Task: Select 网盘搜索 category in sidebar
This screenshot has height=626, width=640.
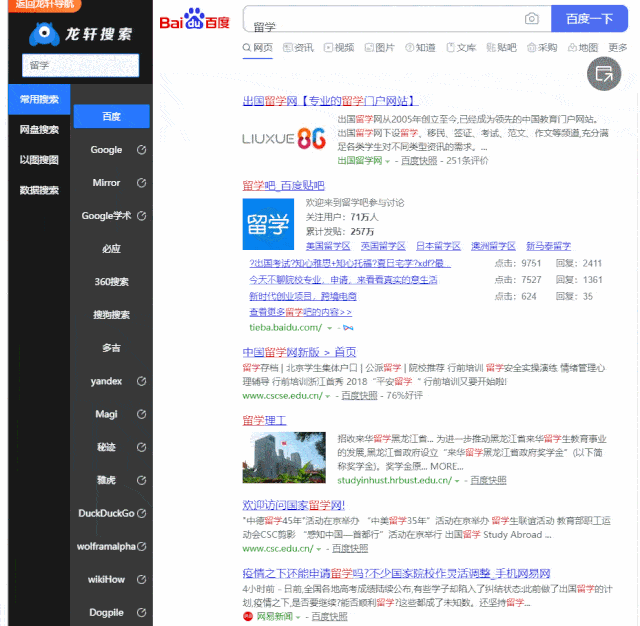Action: (x=39, y=130)
